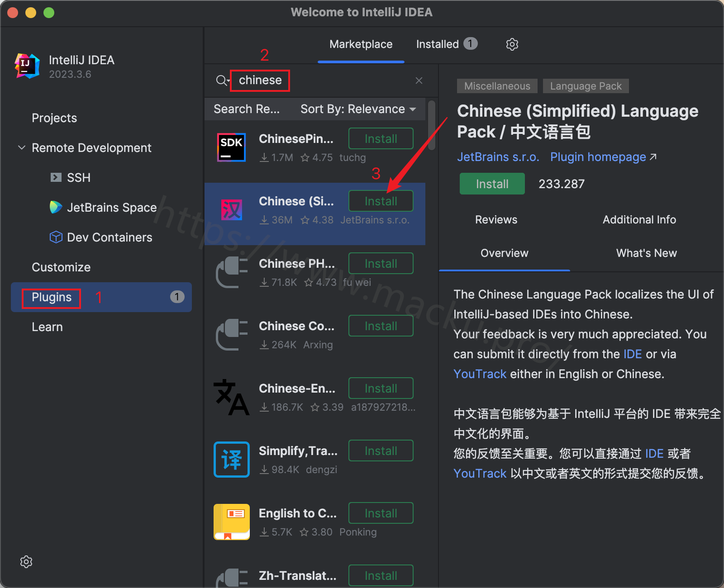Clear the plugin search text
The image size is (724, 588).
[x=419, y=81]
